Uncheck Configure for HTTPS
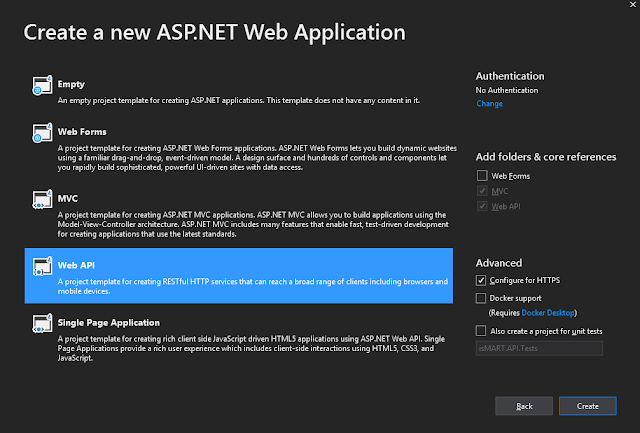Image resolution: width=640 pixels, height=433 pixels. [481, 280]
